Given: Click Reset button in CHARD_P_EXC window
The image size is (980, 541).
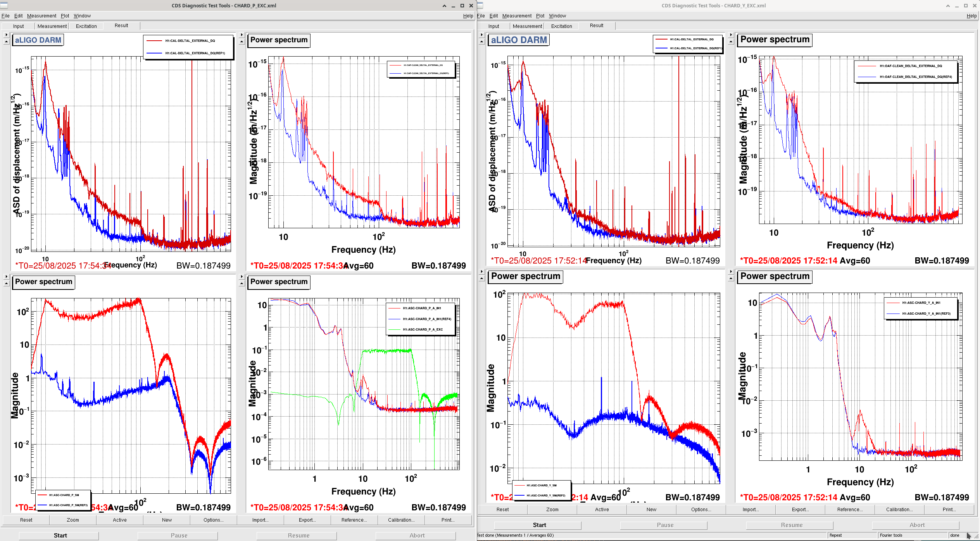Looking at the screenshot, I should (x=26, y=520).
